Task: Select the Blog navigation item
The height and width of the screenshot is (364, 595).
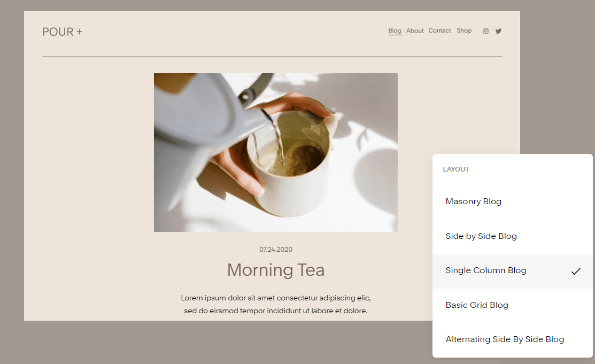Action: 395,30
